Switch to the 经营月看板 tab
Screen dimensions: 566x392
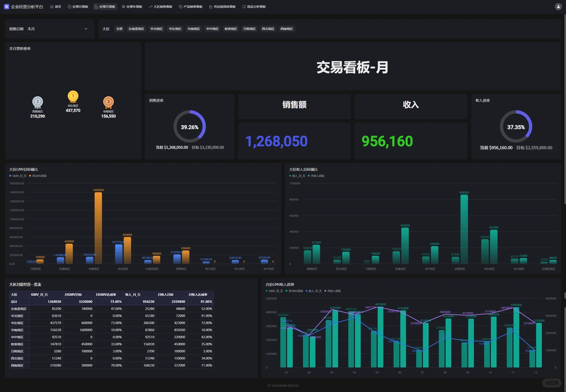[105, 7]
